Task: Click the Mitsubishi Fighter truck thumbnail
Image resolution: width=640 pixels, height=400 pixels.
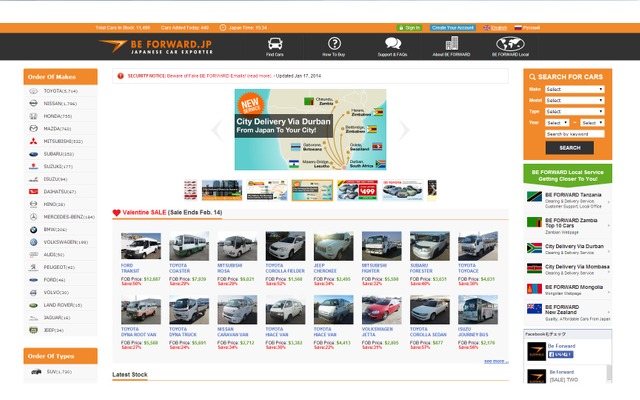Action: [382, 246]
